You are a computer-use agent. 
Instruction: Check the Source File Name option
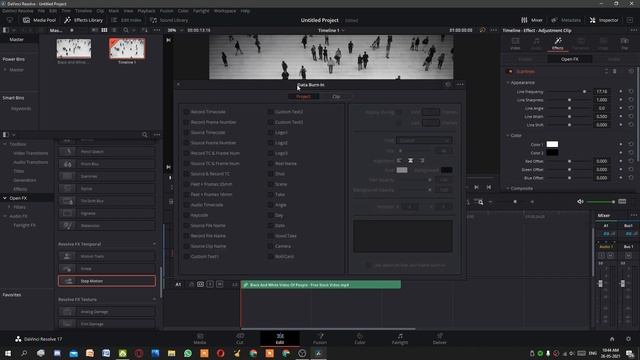pos(187,225)
